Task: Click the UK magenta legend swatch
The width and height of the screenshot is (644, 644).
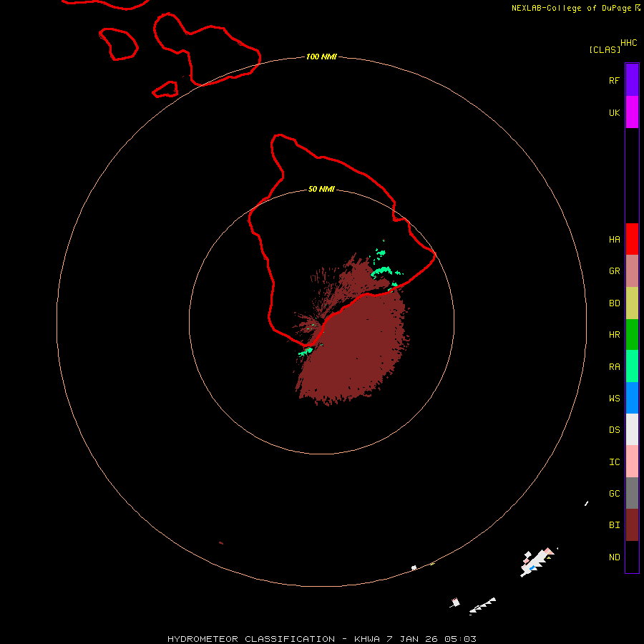Action: click(x=632, y=112)
